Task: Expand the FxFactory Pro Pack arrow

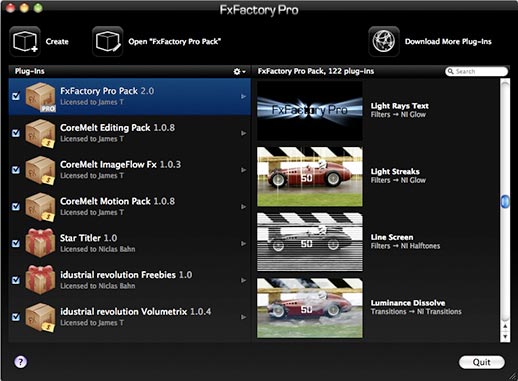Action: pyautogui.click(x=244, y=97)
